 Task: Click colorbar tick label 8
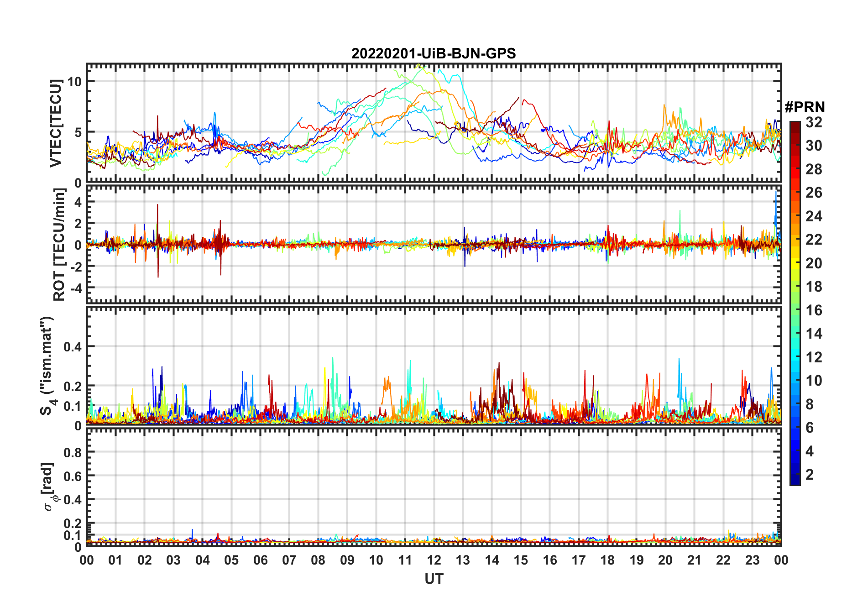pyautogui.click(x=810, y=404)
